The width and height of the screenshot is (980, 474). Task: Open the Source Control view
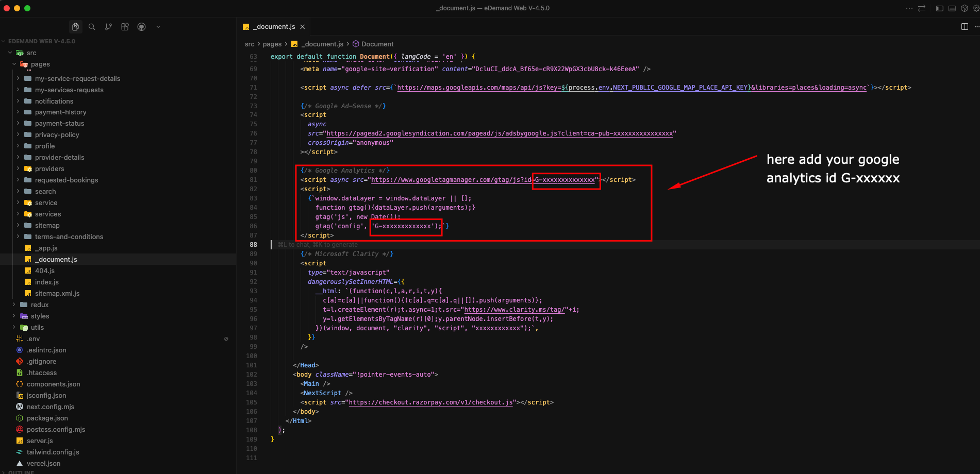[108, 26]
